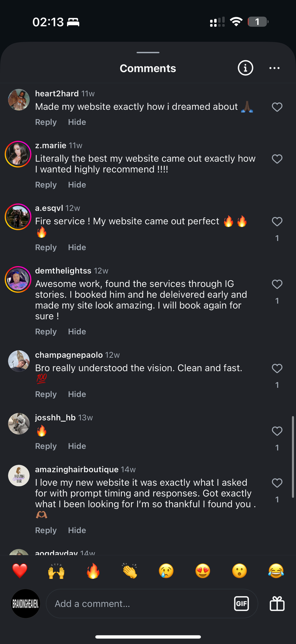Insert the raised hands emoji reaction
Image resolution: width=296 pixels, height=644 pixels.
pyautogui.click(x=56, y=571)
